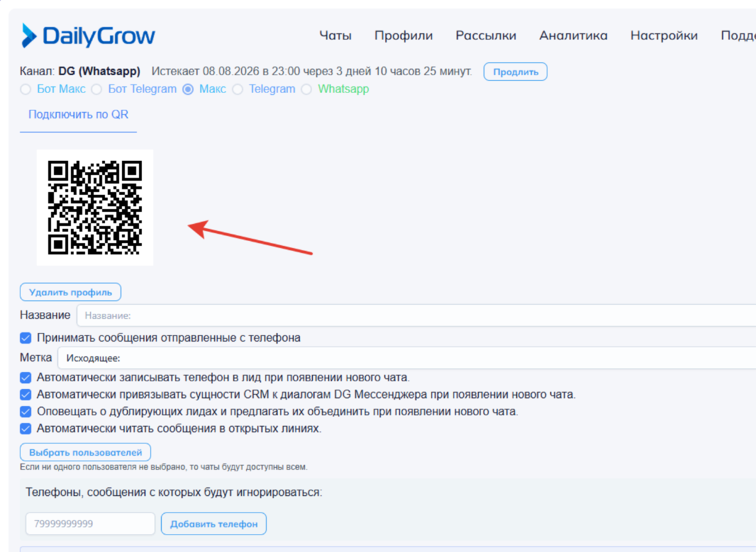Click the expiry text Истекает 08.08.2026
Image resolution: width=756 pixels, height=552 pixels.
pyautogui.click(x=311, y=72)
